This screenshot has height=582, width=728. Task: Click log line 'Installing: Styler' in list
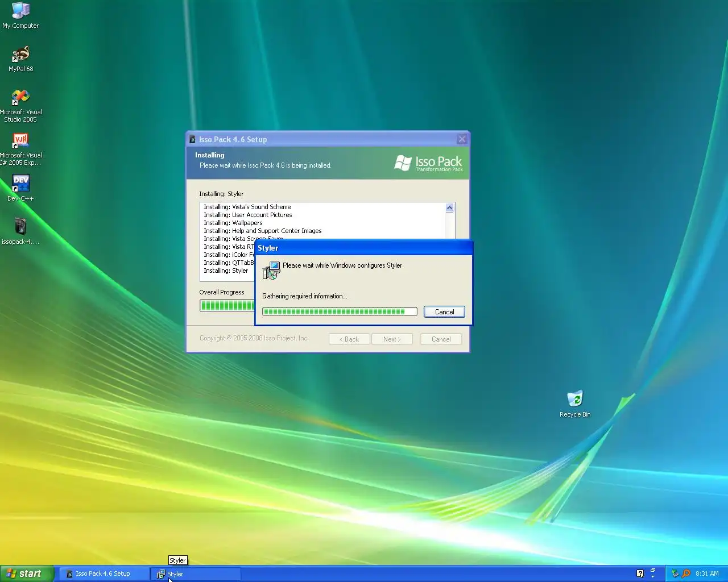click(226, 271)
